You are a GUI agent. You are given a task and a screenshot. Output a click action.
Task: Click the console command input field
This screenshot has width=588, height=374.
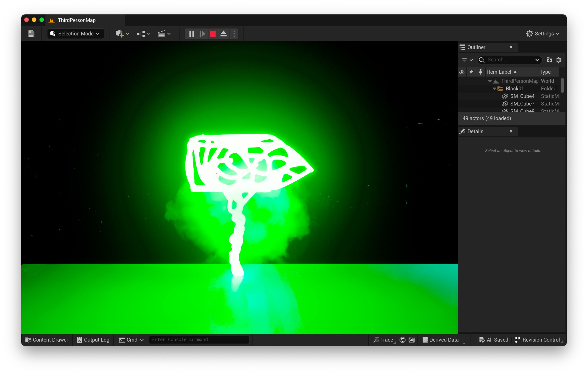[x=199, y=340]
